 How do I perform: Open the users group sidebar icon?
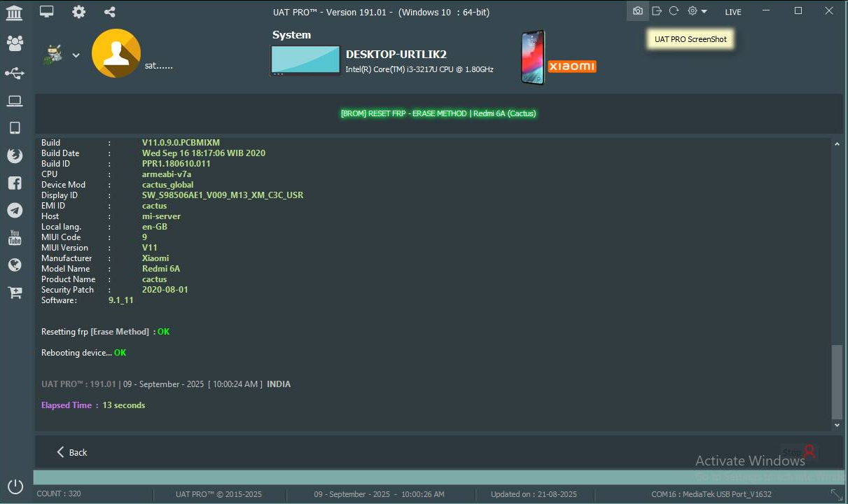point(15,43)
